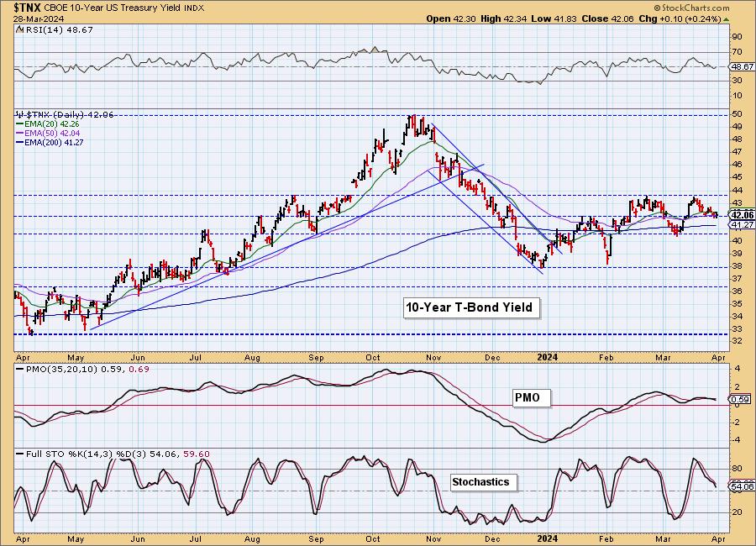This screenshot has height=546, width=756.
Task: Click the CBOE 10-Year US Treasury Yield title
Action: 113,8
